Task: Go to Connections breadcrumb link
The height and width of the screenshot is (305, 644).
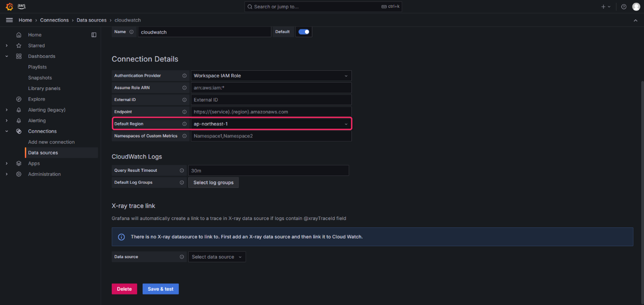Action: coord(54,20)
